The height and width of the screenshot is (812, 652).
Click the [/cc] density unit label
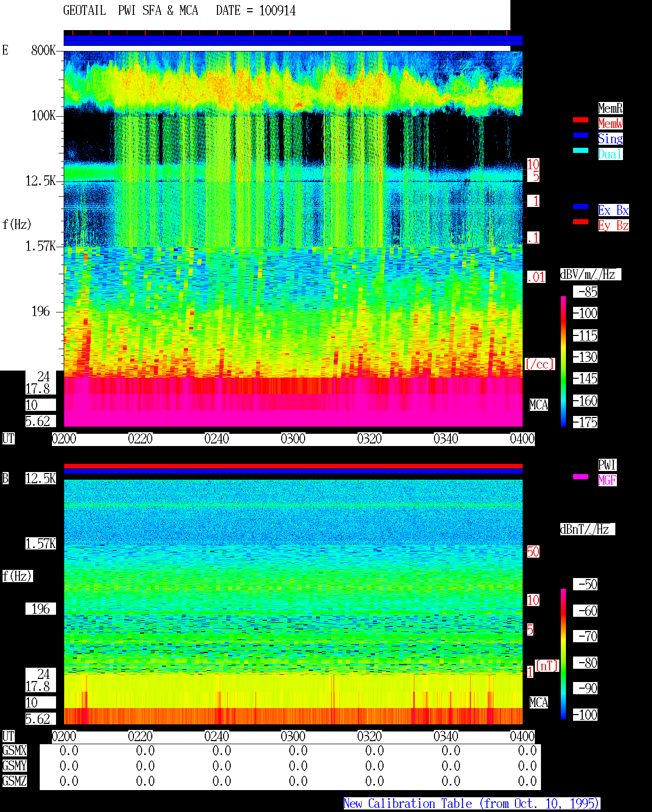click(x=539, y=364)
